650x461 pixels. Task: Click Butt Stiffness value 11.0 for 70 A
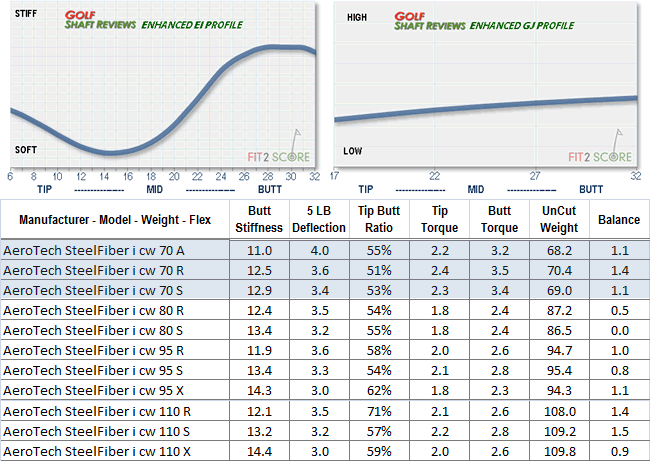click(260, 250)
